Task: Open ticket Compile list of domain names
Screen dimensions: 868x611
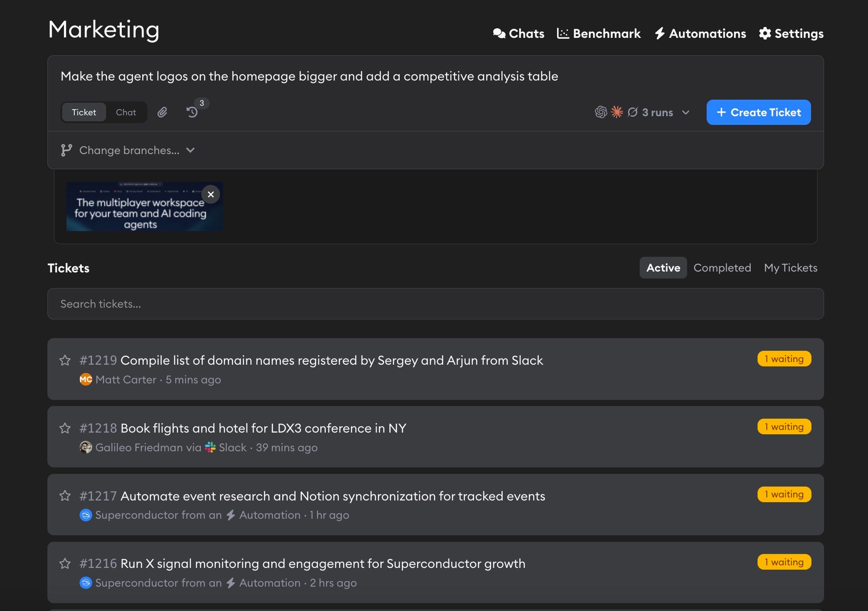Action: (331, 360)
